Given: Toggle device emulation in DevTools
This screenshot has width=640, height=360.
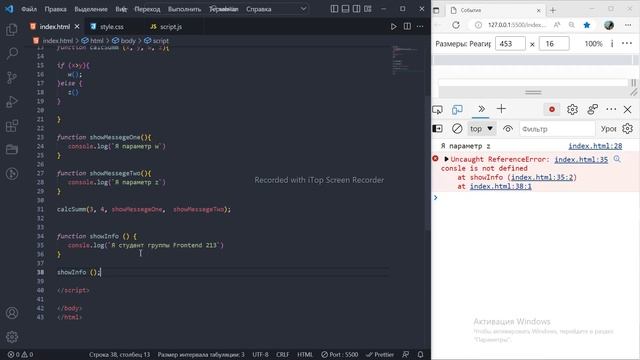Looking at the screenshot, I should [x=457, y=109].
